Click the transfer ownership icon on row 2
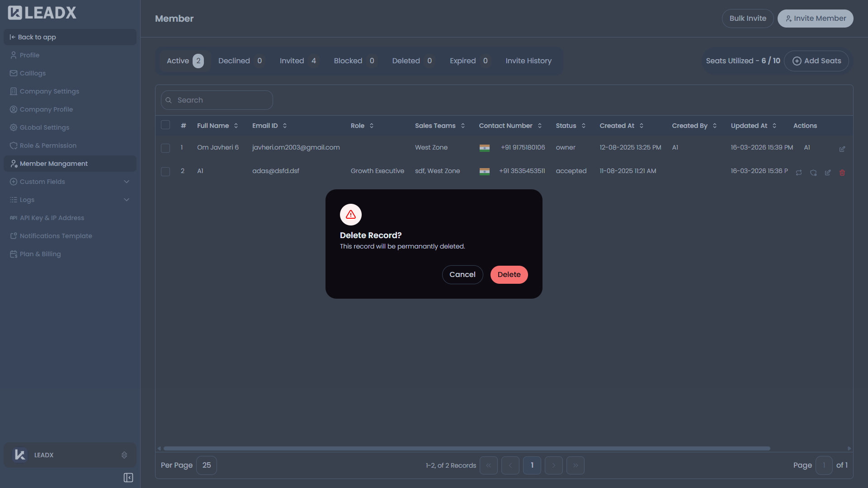This screenshot has width=868, height=488. [x=799, y=173]
